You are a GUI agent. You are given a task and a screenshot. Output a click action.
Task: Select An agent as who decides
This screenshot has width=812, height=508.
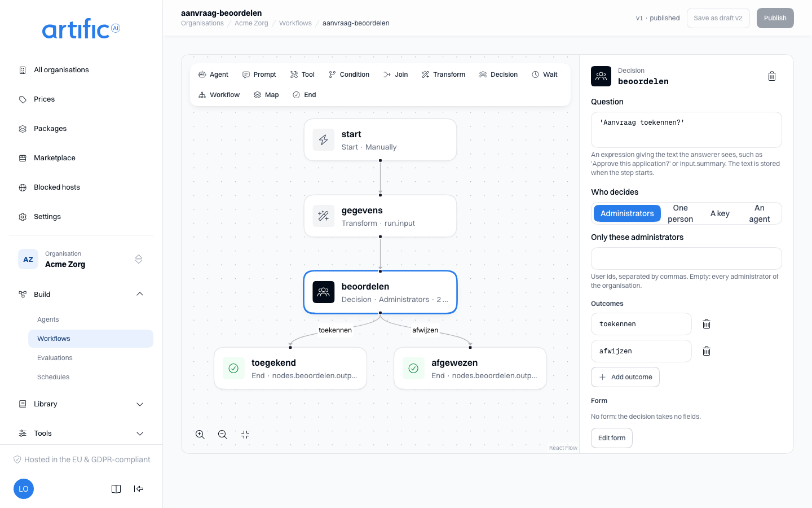pyautogui.click(x=760, y=213)
